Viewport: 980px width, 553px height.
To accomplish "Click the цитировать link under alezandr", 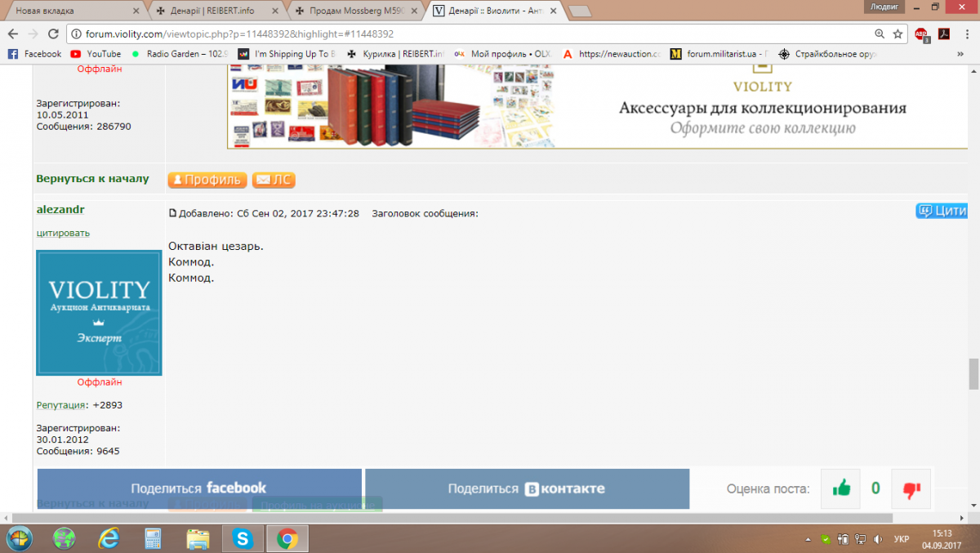I will tap(63, 233).
